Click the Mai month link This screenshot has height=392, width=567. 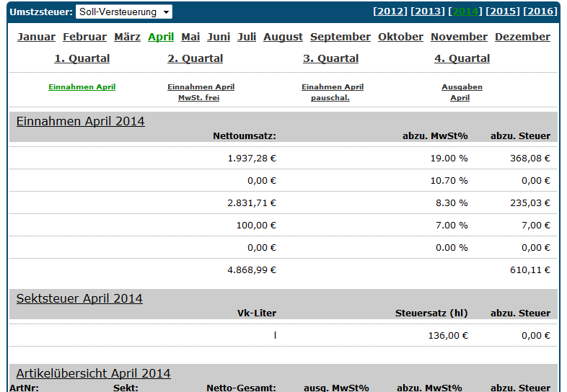[x=190, y=37]
